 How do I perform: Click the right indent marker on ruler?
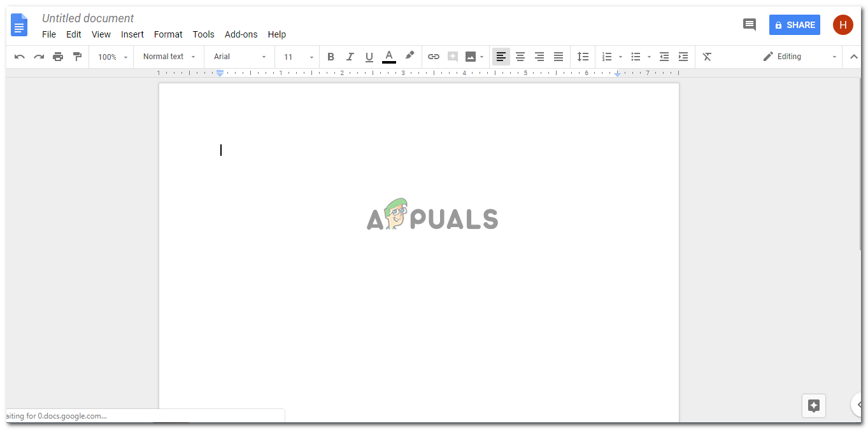click(x=617, y=74)
